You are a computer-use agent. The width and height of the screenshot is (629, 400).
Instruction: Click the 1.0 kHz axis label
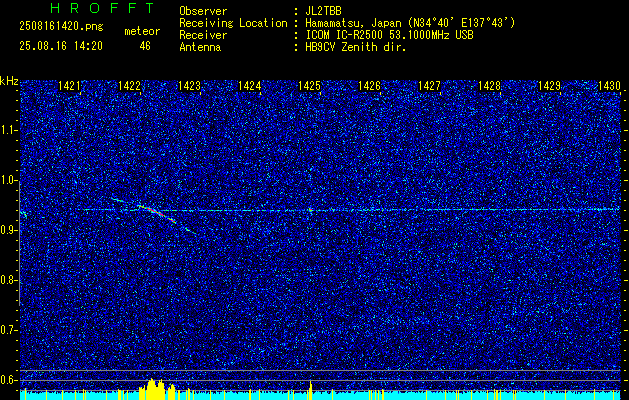(x=8, y=180)
